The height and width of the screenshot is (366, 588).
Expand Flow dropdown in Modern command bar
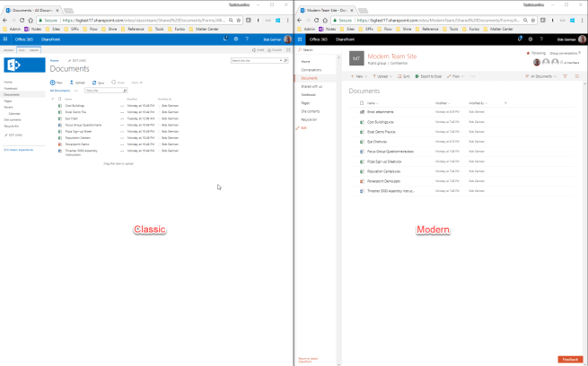455,76
